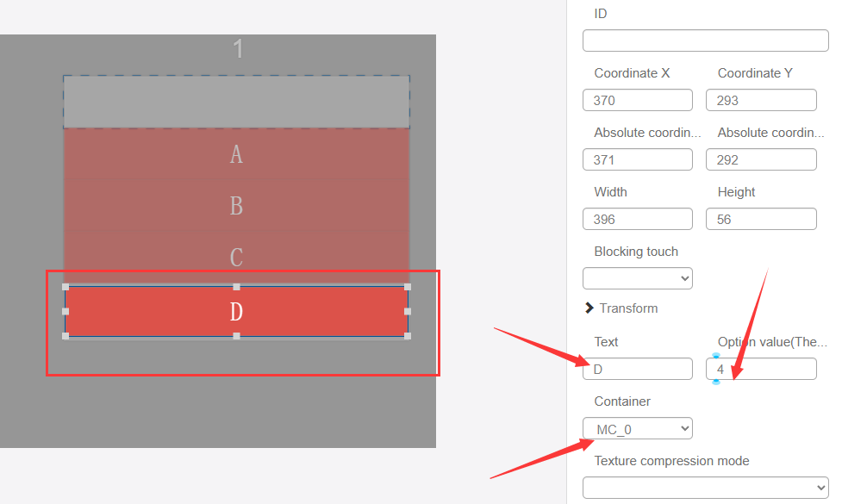The height and width of the screenshot is (504, 842).
Task: Click the bottom-right resize handle of option D
Action: pyautogui.click(x=408, y=336)
